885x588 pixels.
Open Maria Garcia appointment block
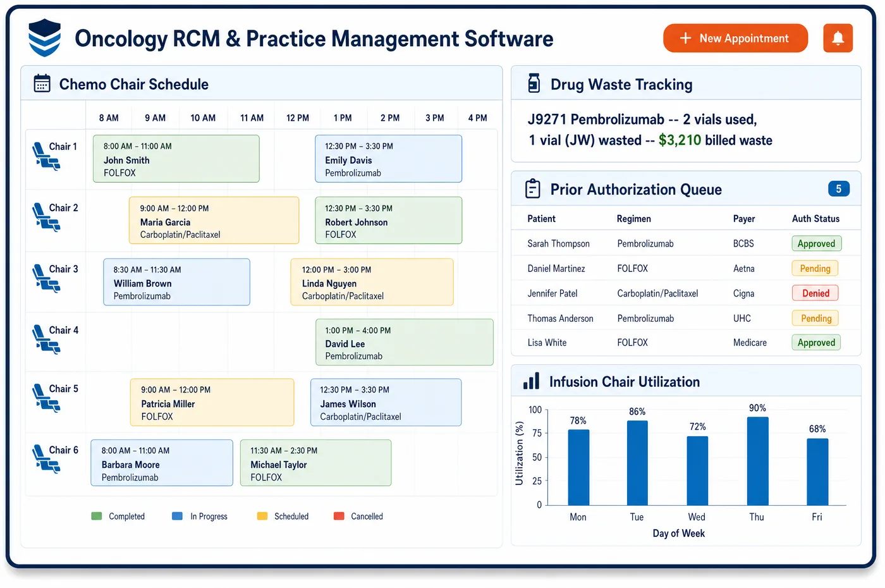click(214, 220)
